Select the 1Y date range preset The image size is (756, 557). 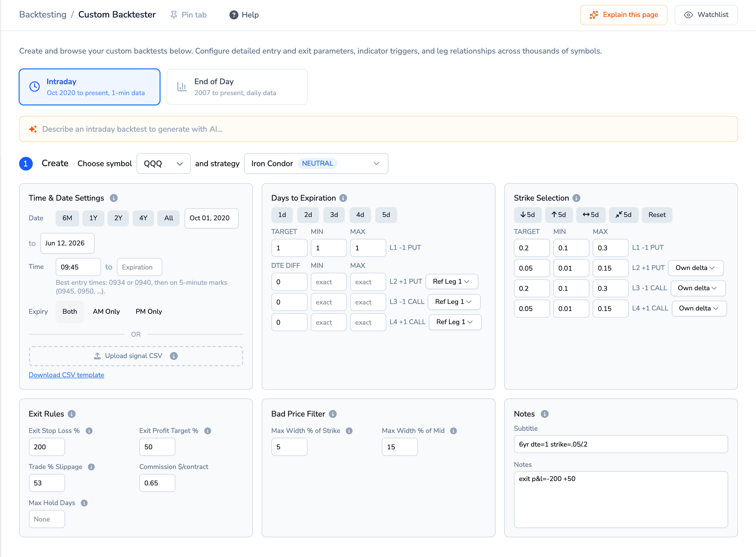coord(93,218)
